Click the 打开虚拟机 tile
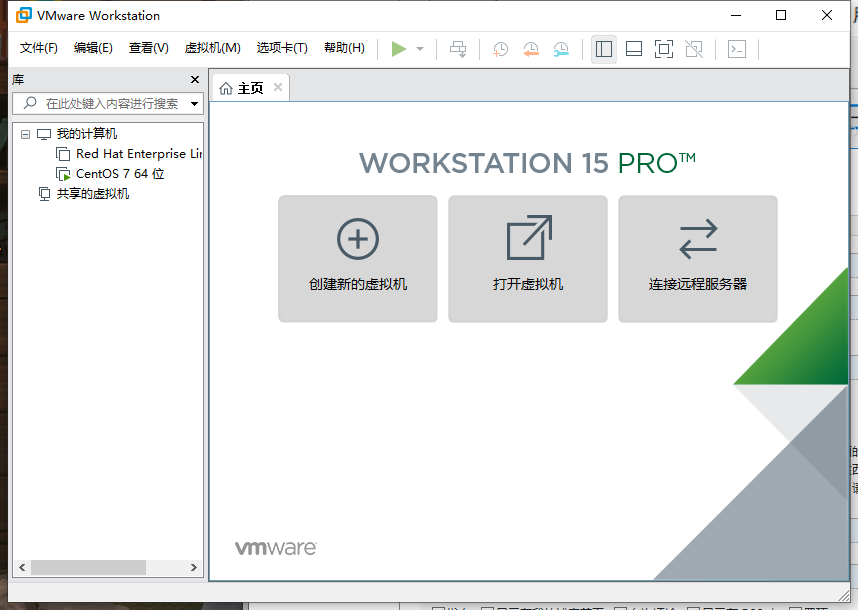 point(528,259)
